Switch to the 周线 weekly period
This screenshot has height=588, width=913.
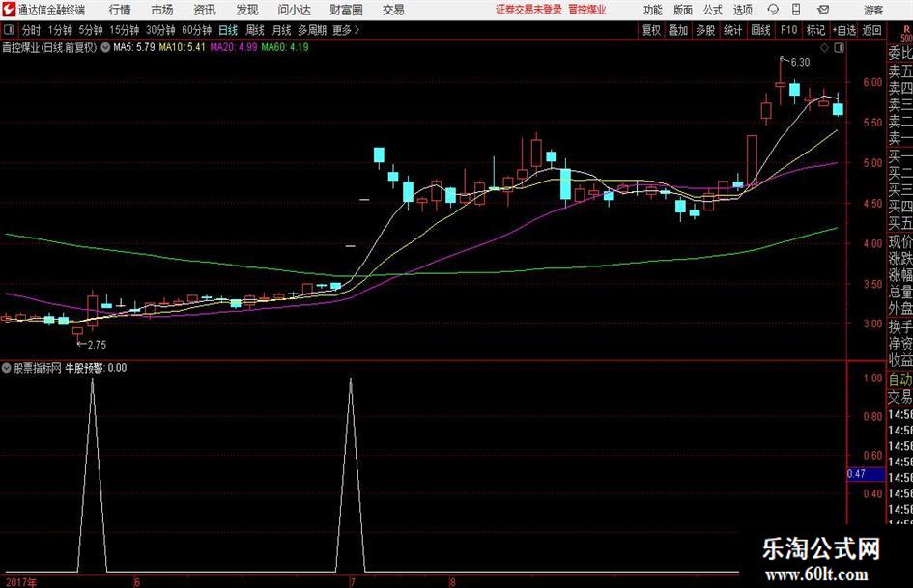(255, 30)
